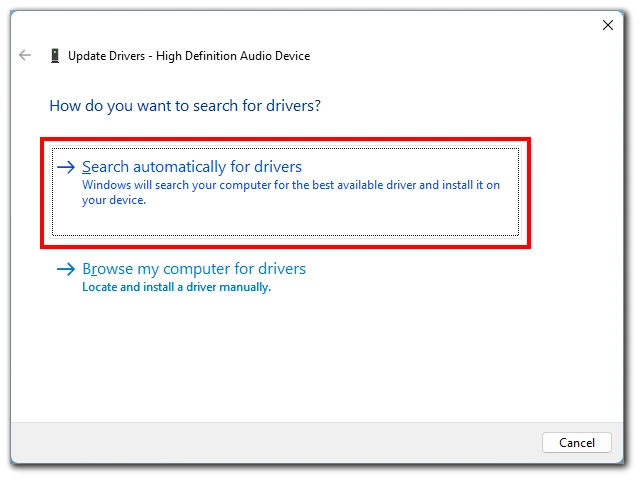Choose Search automatically for drivers option
Screen dimensions: 642x482
pyautogui.click(x=285, y=192)
